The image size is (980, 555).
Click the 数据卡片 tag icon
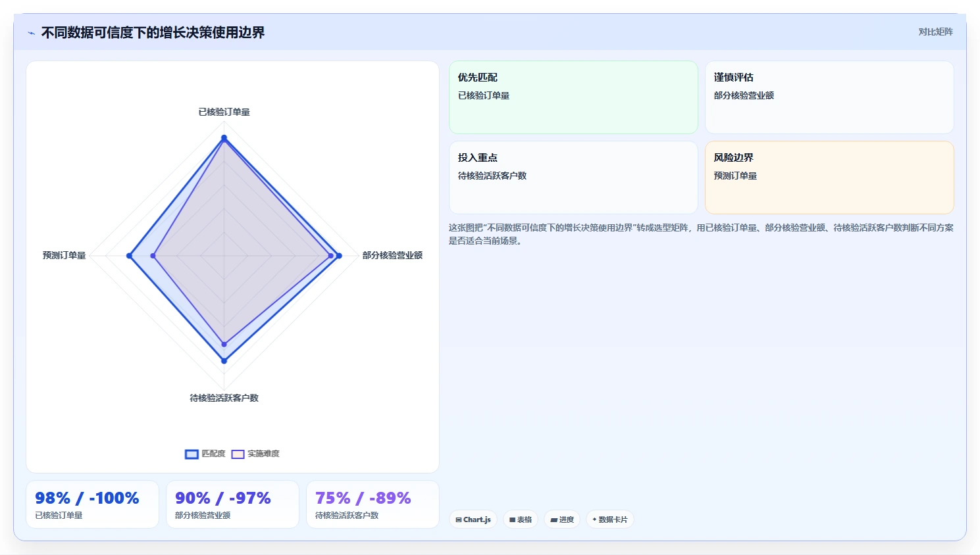point(594,519)
